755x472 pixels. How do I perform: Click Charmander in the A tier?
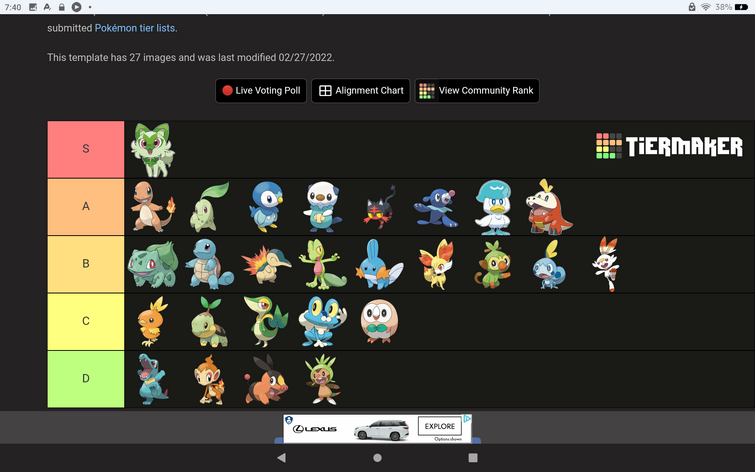click(x=153, y=207)
